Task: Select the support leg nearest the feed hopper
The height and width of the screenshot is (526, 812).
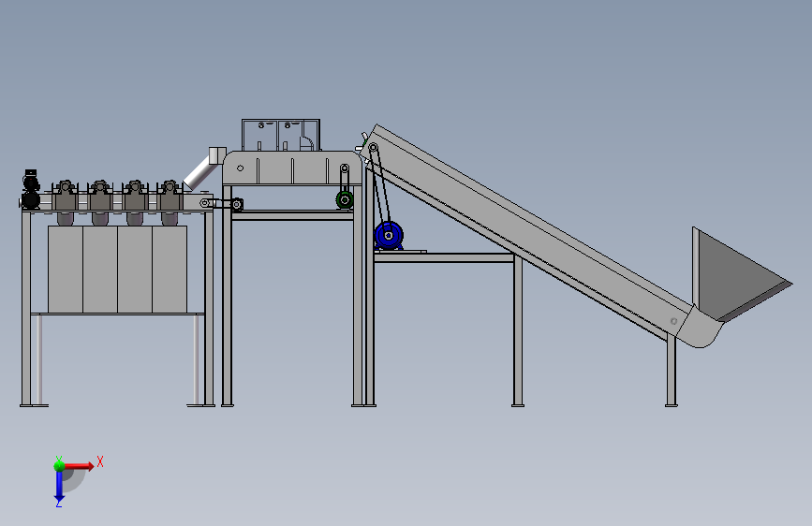Action: pos(672,371)
